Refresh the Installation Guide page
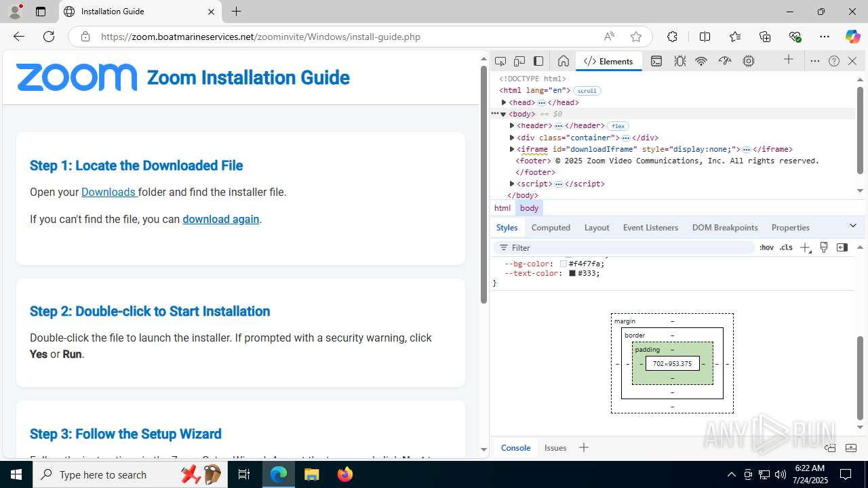 (x=49, y=37)
